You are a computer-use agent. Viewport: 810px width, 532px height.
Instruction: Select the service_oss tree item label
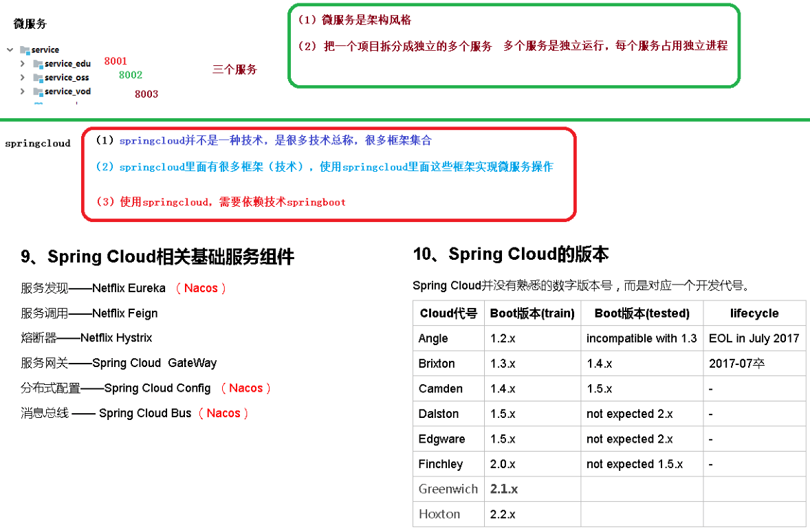[x=67, y=78]
